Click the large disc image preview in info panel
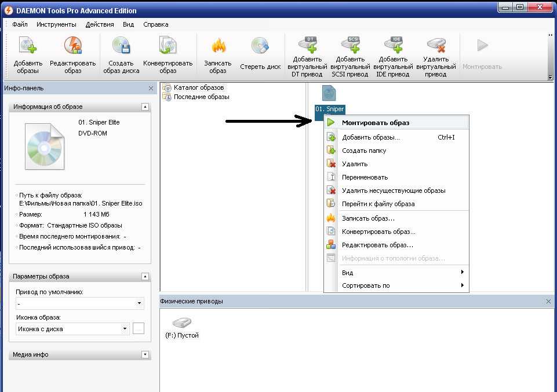 (x=45, y=146)
